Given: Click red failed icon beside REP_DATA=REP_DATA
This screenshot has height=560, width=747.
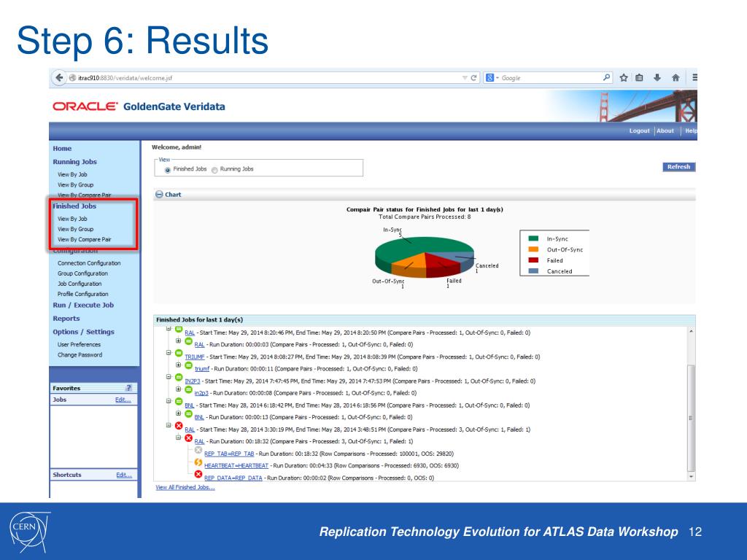Looking at the screenshot, I should tap(198, 474).
